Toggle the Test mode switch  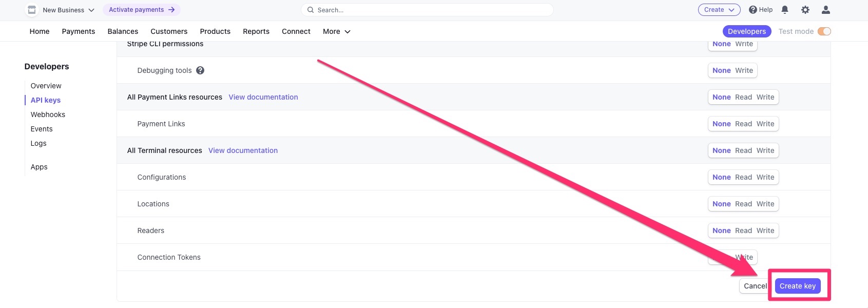click(x=824, y=31)
